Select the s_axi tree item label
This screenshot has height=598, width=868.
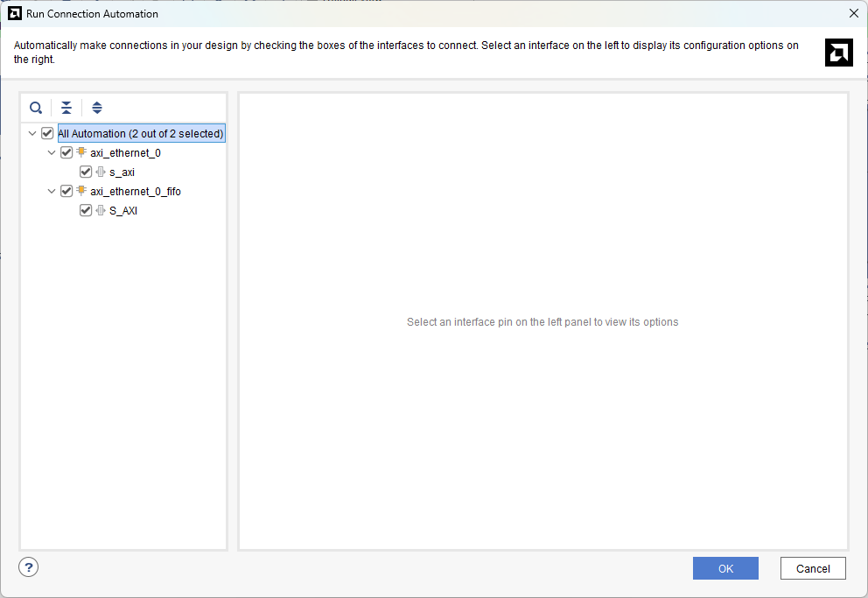122,172
